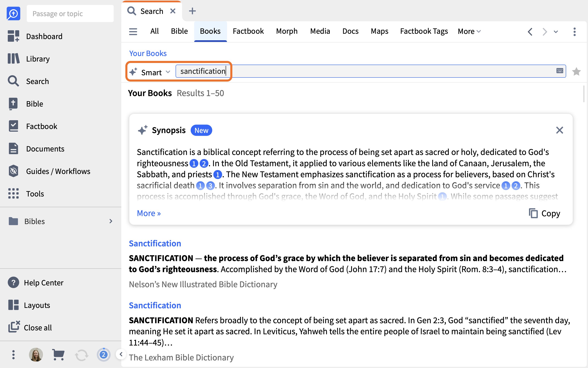This screenshot has height=368, width=588.
Task: Click citation 2 after righteousness
Action: click(204, 164)
